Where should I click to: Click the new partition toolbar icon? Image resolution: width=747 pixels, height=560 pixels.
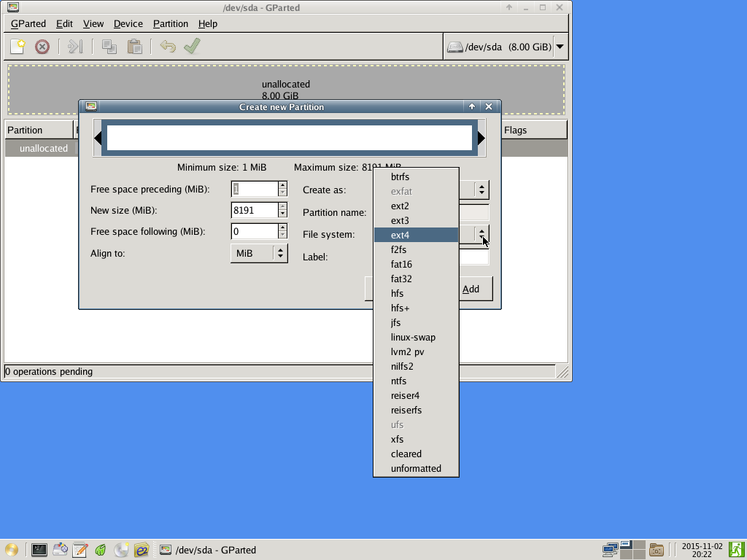click(18, 47)
